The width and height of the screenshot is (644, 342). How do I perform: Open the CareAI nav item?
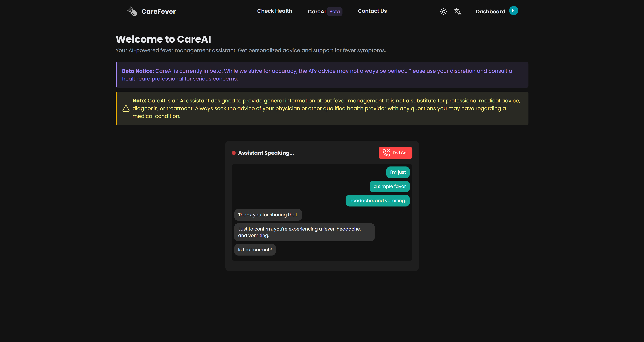tap(317, 11)
